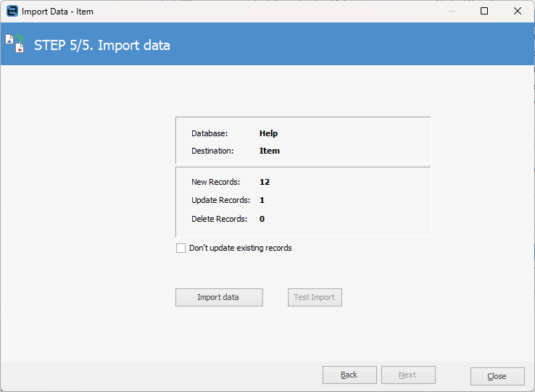This screenshot has width=535, height=392.
Task: Maximize the Import Data window
Action: pyautogui.click(x=484, y=11)
